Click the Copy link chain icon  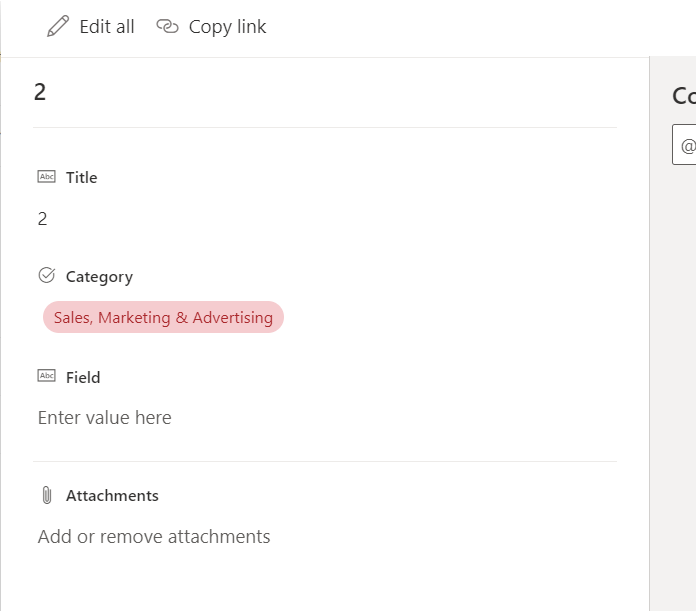tap(167, 27)
